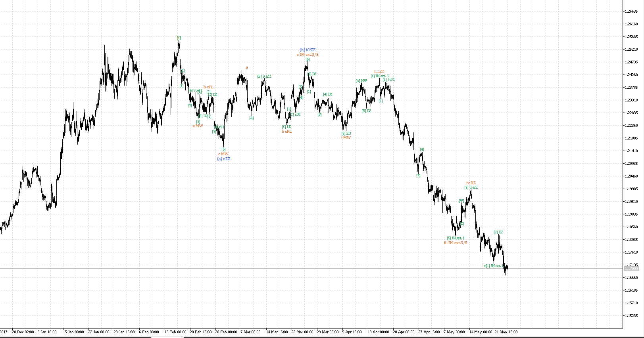Click price level 1.25685 on the axis

(x=631, y=37)
